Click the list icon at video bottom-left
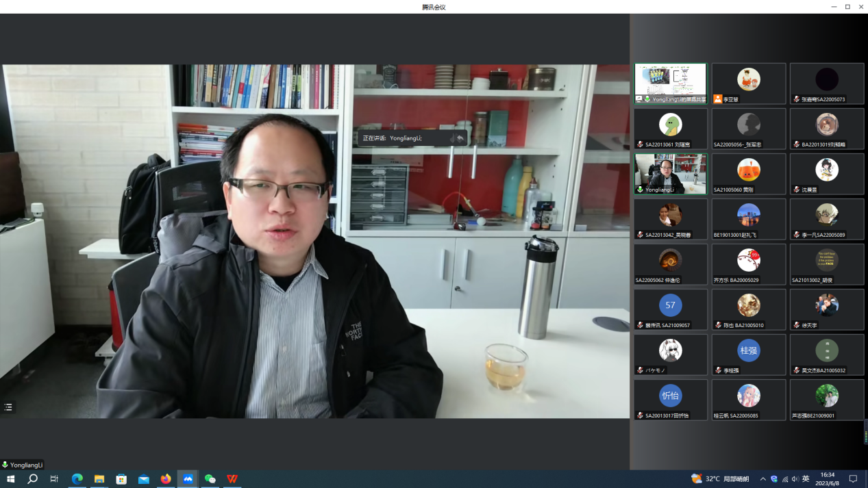 (8, 407)
